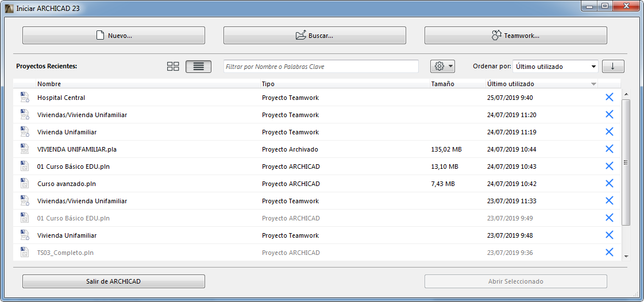Click the 13,10 MB size cell
Screen dimensions: 644x302
point(445,167)
